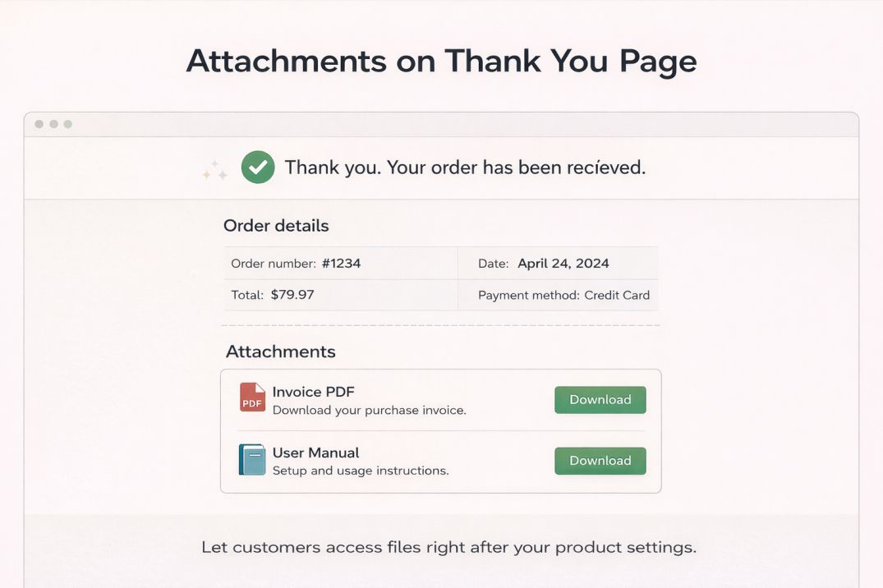
Task: Click the thank you confirmation message
Action: pyautogui.click(x=466, y=167)
